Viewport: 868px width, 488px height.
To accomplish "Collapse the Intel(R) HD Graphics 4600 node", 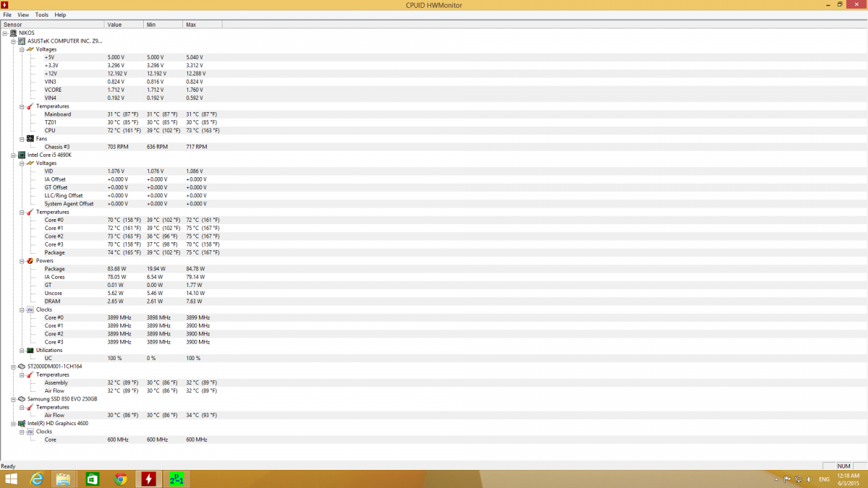I will point(13,424).
